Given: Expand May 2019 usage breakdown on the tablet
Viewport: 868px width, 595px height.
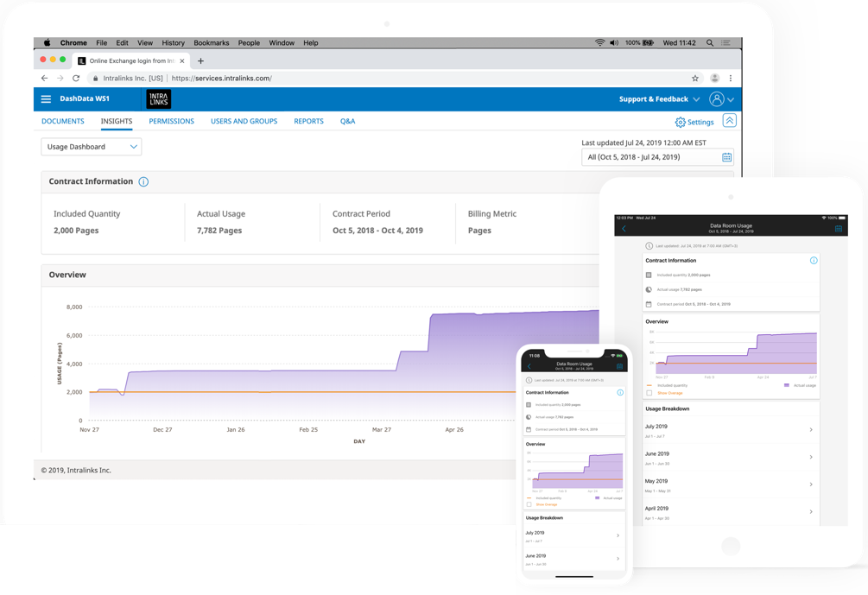Looking at the screenshot, I should pos(730,484).
